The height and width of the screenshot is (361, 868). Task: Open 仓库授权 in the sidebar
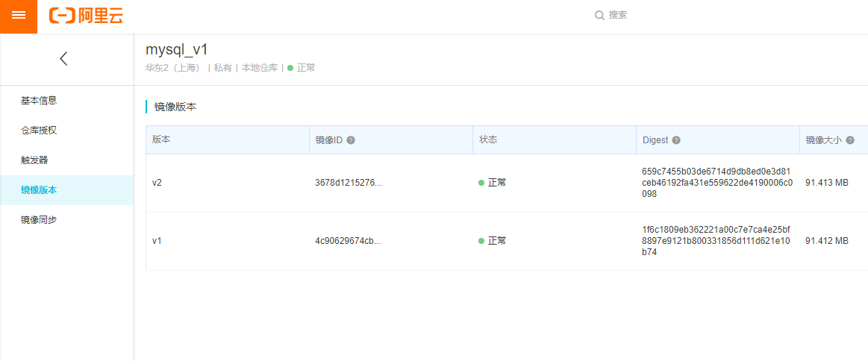pos(39,131)
